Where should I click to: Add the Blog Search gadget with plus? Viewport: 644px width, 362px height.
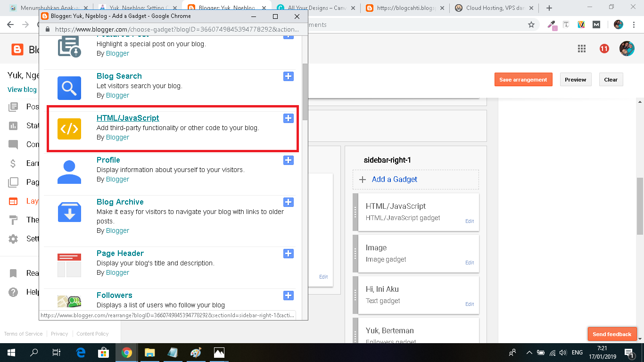[x=289, y=76]
